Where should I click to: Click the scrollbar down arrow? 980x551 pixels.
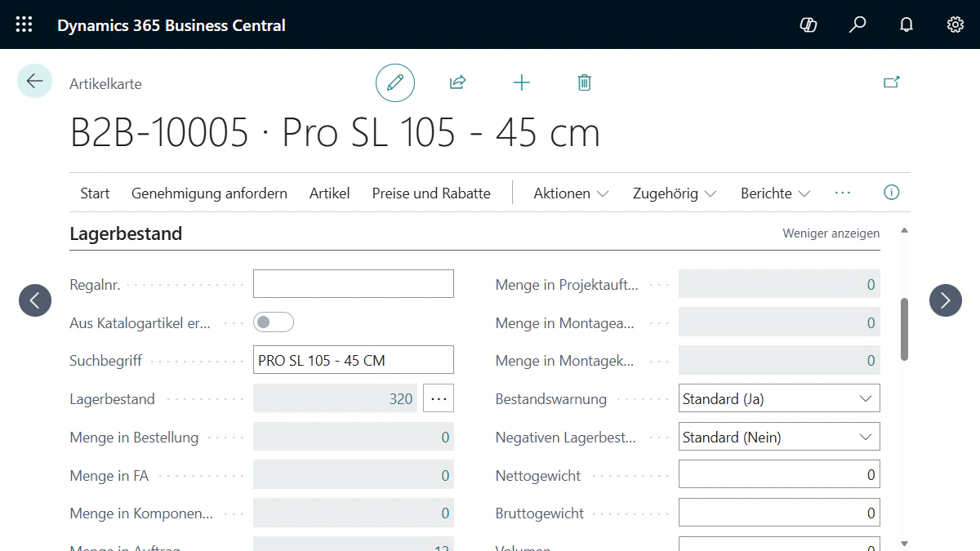pyautogui.click(x=904, y=543)
